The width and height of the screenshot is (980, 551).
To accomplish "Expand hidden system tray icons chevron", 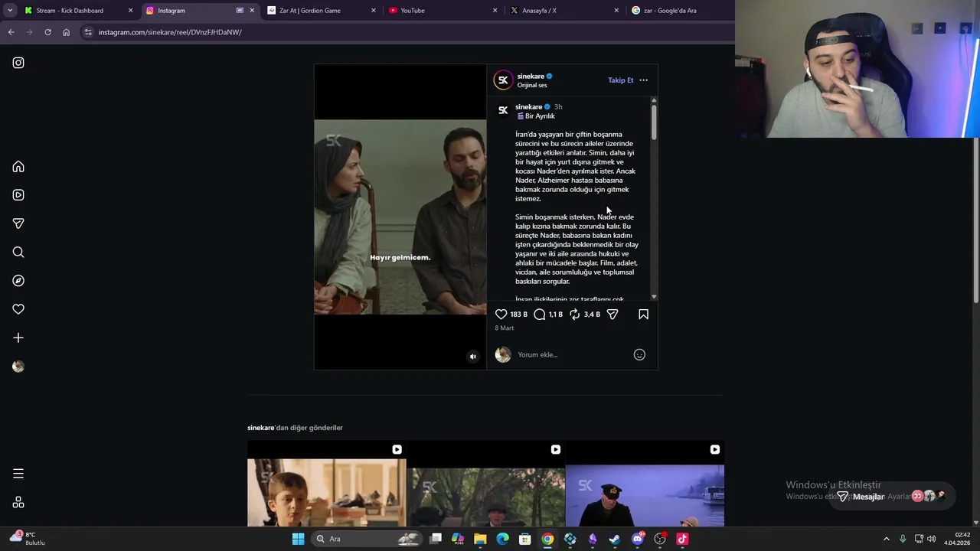I will click(887, 539).
